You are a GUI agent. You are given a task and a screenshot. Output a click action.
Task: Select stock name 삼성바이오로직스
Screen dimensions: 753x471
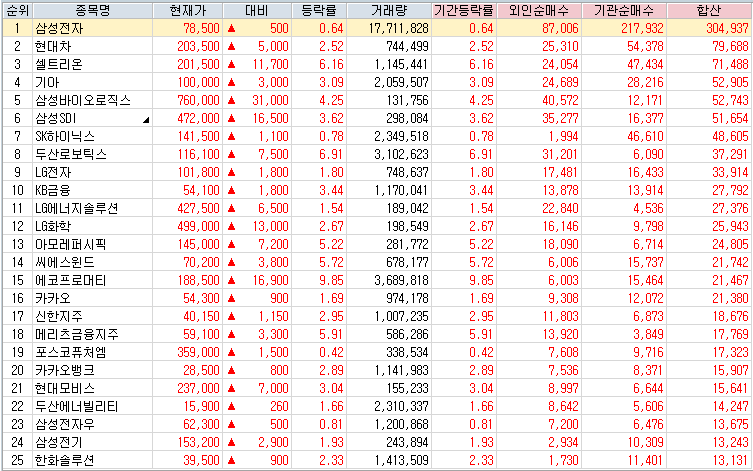[x=83, y=100]
